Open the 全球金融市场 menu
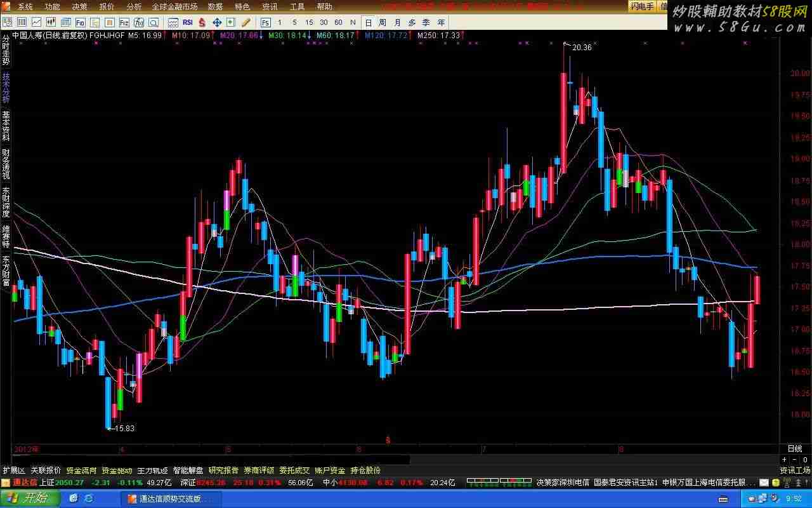 point(174,6)
